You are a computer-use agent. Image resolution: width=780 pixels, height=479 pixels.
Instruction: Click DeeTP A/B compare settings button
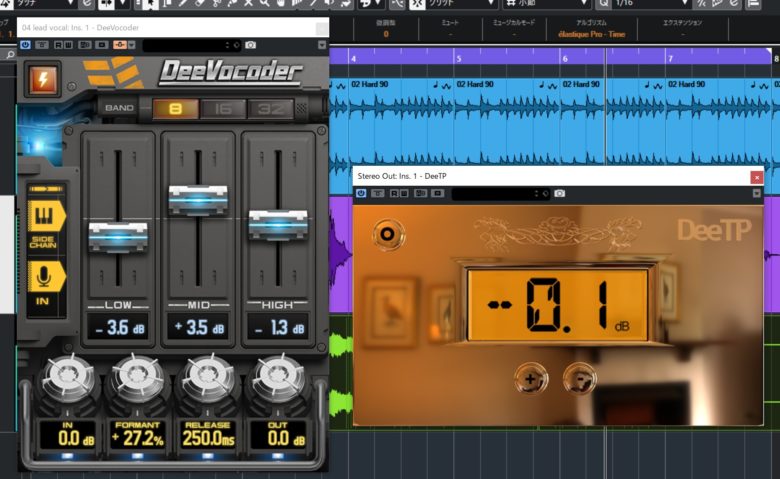[420, 193]
